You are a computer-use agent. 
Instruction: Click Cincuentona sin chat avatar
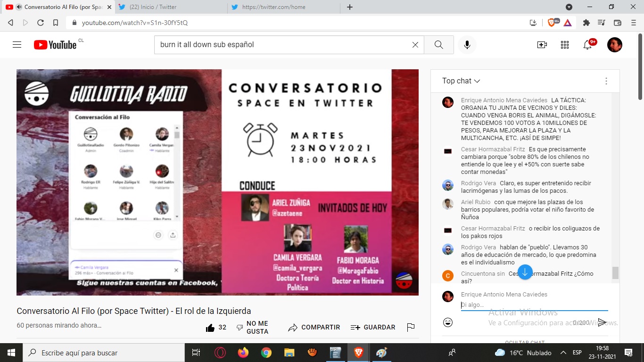[x=448, y=276]
